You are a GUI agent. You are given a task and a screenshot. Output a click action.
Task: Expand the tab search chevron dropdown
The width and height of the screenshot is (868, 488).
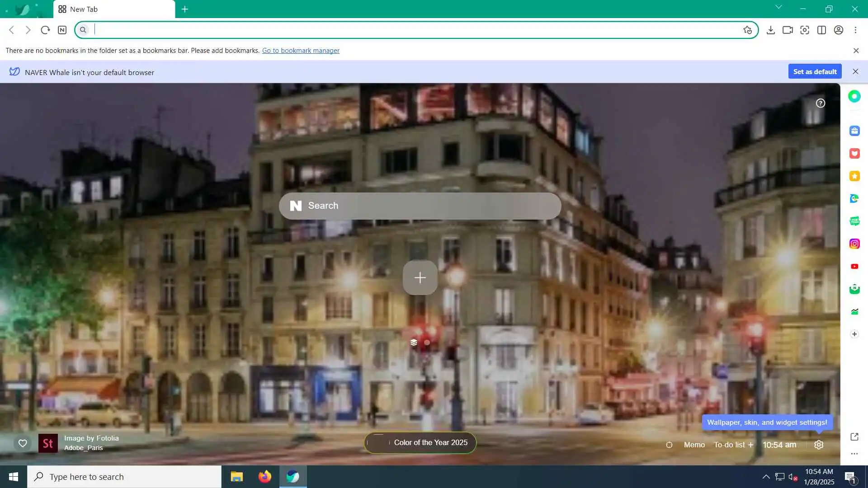[x=778, y=7]
